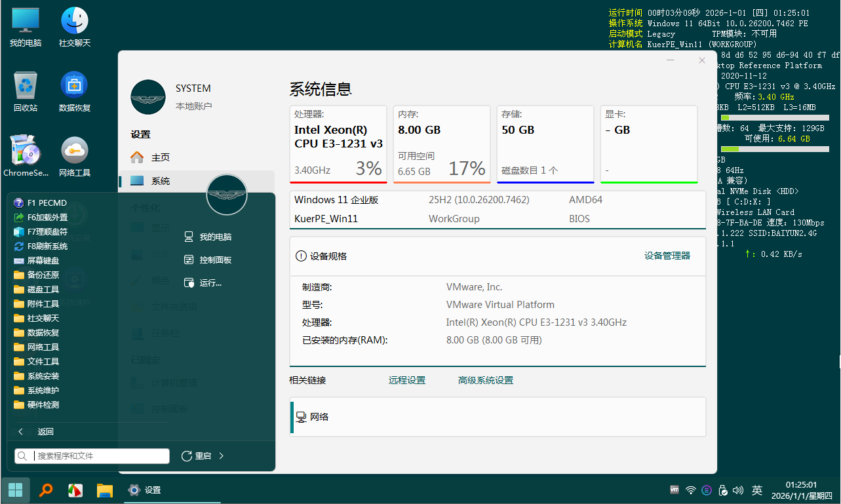
Task: Expand the 硬件检测 folder in start menu
Action: click(43, 405)
